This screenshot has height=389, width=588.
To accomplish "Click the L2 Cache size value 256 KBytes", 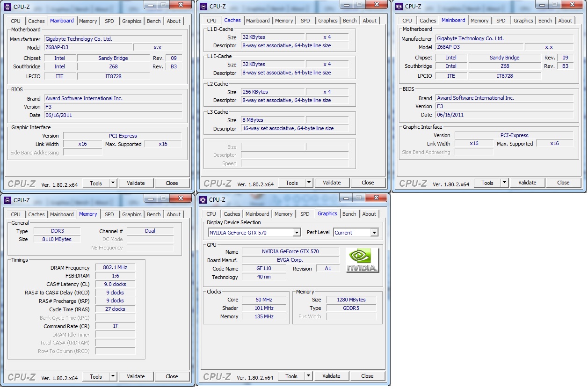I will (273, 92).
